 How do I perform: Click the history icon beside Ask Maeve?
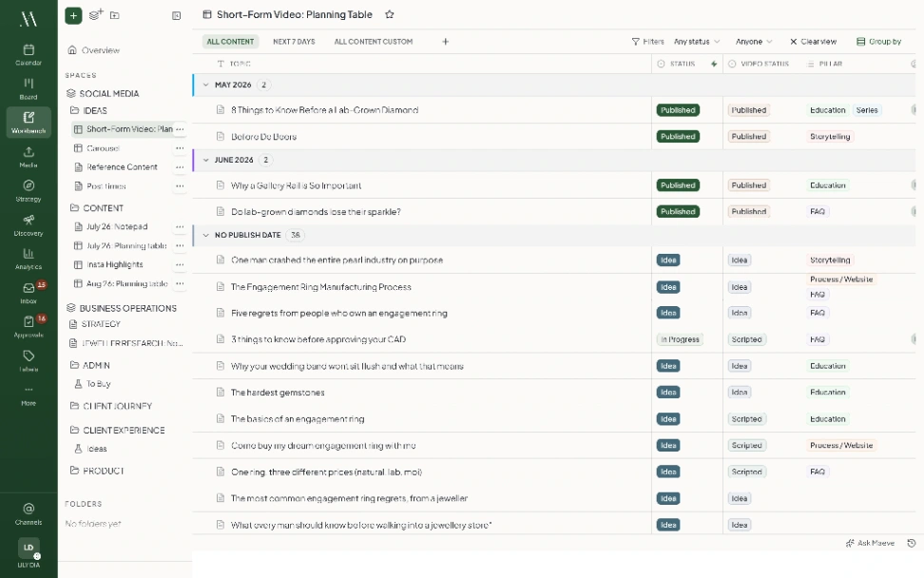point(911,543)
